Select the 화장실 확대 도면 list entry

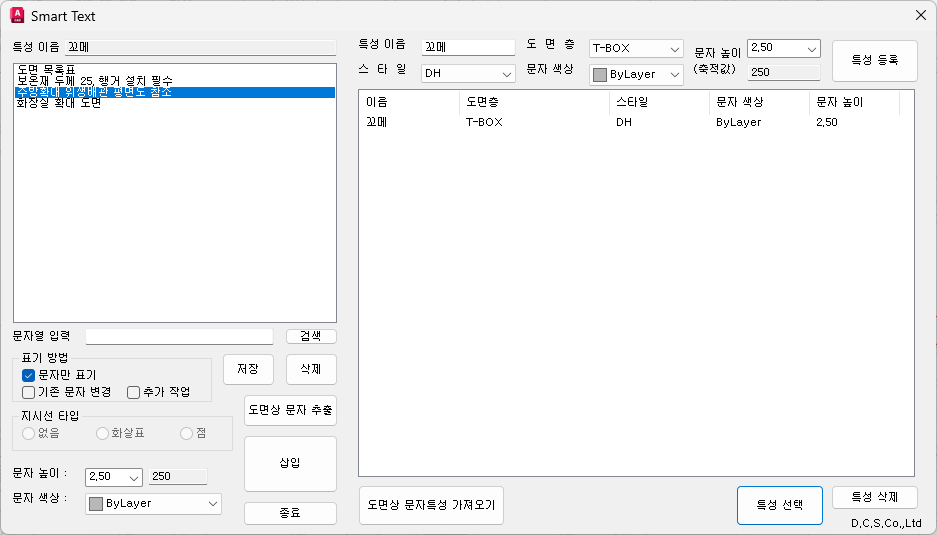pyautogui.click(x=58, y=103)
